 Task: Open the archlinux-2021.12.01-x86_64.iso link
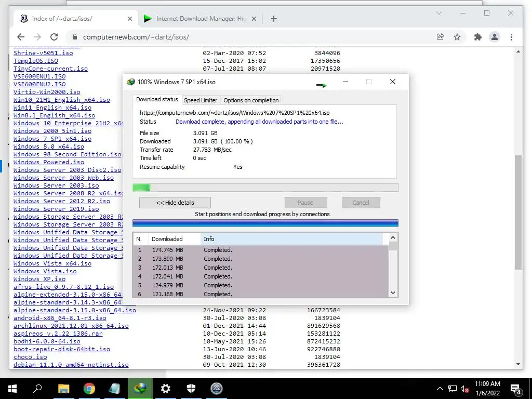click(x=71, y=326)
